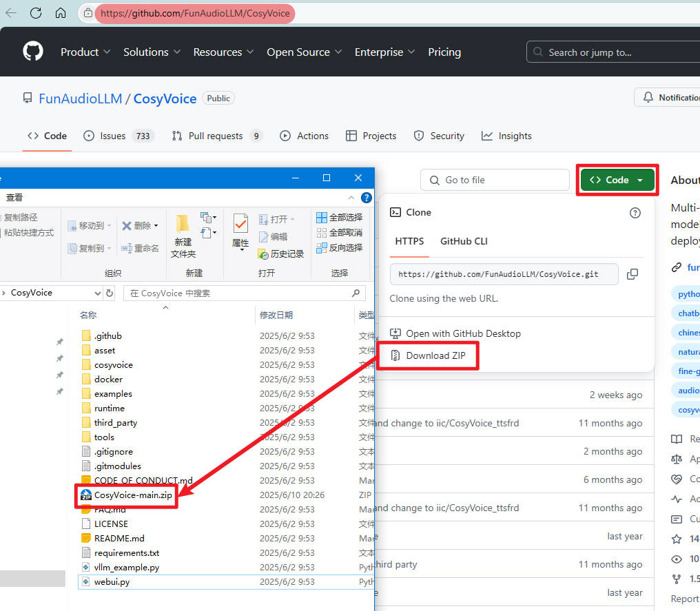The width and height of the screenshot is (700, 611).
Task: Expand the Open Source menu
Action: (304, 52)
